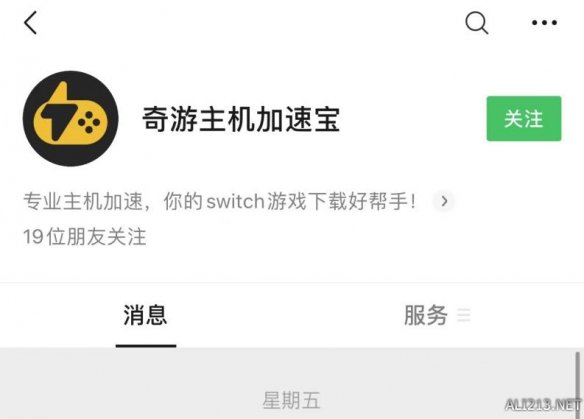Open the 19位朋友关注 friends list
Viewport: 584px width, 419px height.
point(85,237)
